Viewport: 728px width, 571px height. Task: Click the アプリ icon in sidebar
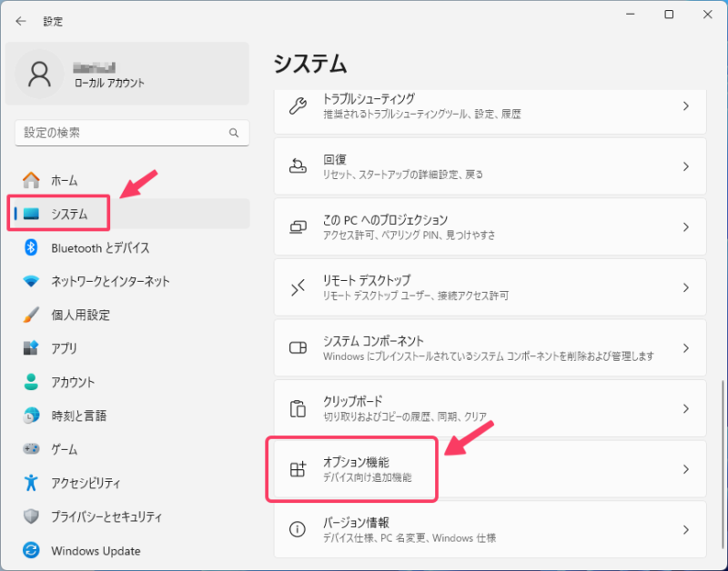point(31,348)
